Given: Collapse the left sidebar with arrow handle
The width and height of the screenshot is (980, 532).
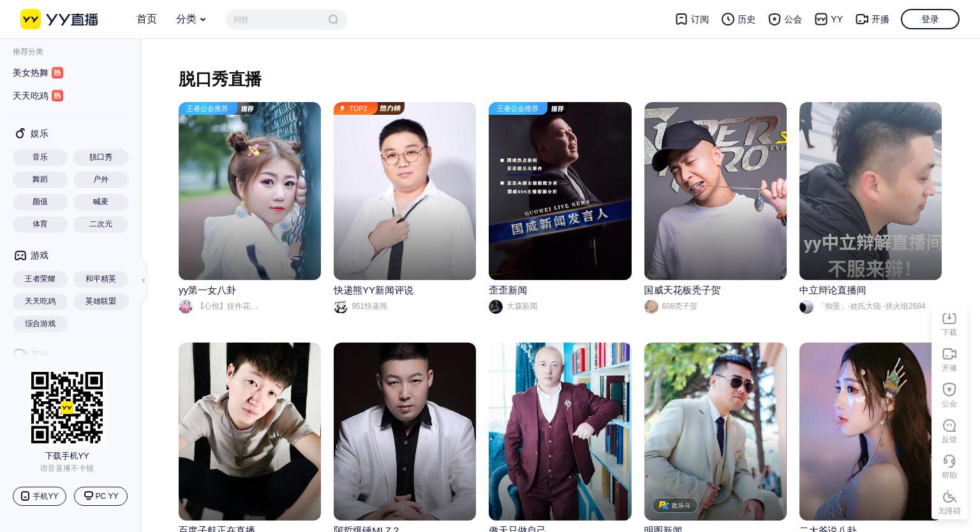Looking at the screenshot, I should [144, 280].
